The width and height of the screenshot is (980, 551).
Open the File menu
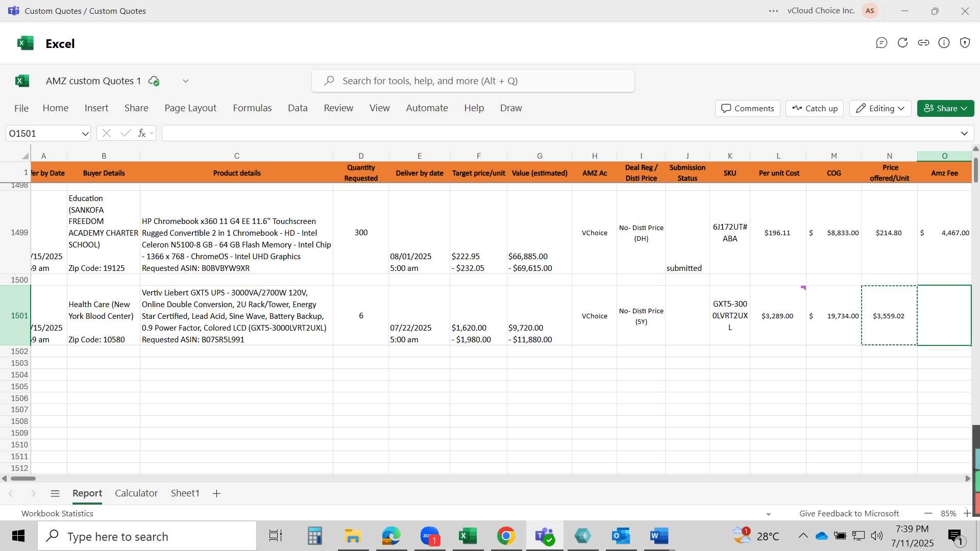[21, 108]
